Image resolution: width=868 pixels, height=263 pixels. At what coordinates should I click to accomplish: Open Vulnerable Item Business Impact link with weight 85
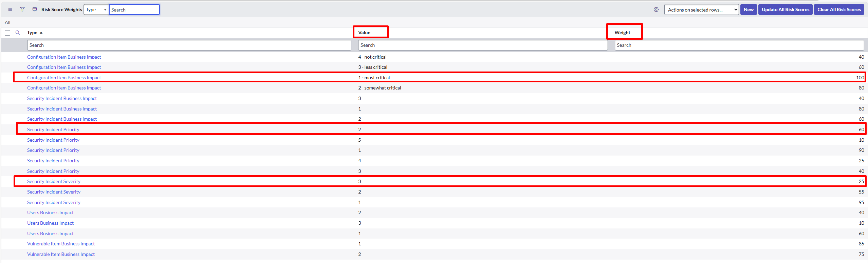pyautogui.click(x=61, y=244)
